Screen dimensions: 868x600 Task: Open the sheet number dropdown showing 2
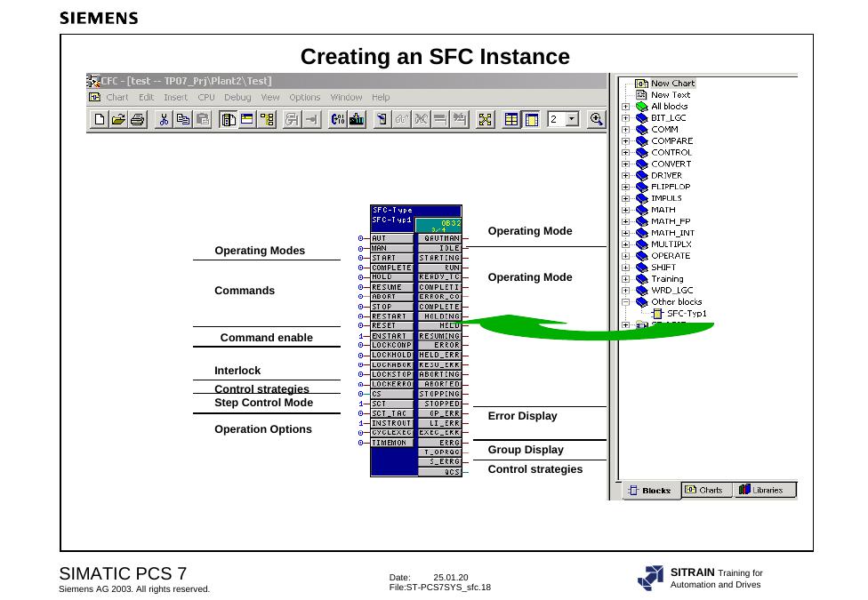573,119
